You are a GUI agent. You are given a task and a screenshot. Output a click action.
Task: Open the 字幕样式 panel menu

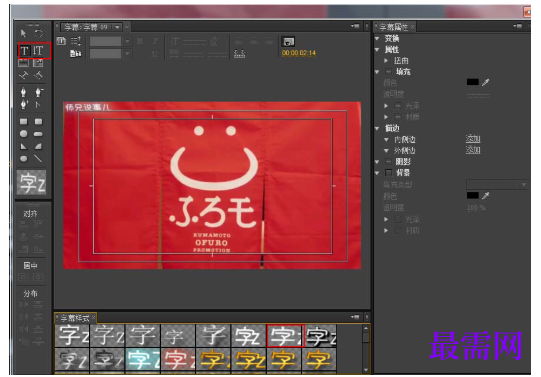(355, 317)
